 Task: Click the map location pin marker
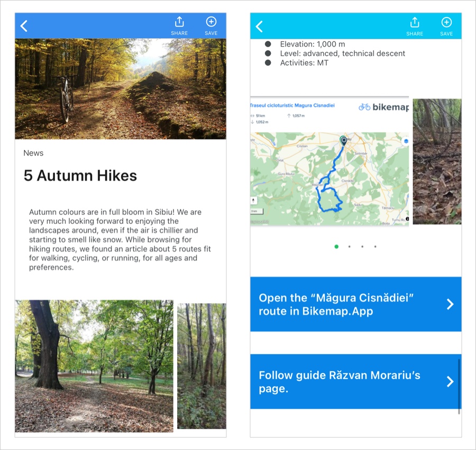click(x=343, y=141)
